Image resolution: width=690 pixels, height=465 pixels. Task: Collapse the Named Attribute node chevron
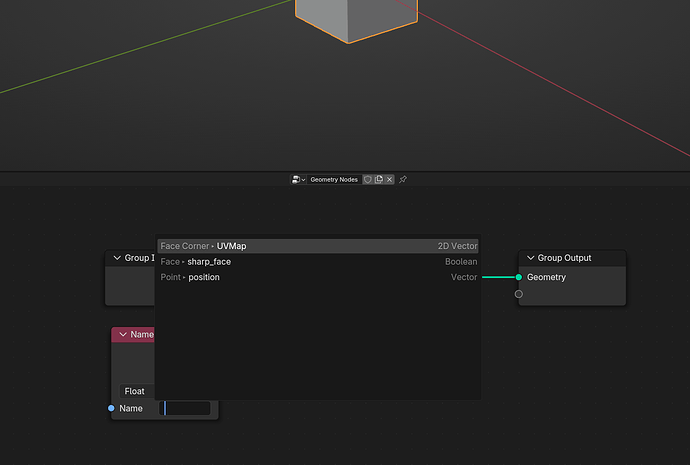click(x=123, y=335)
